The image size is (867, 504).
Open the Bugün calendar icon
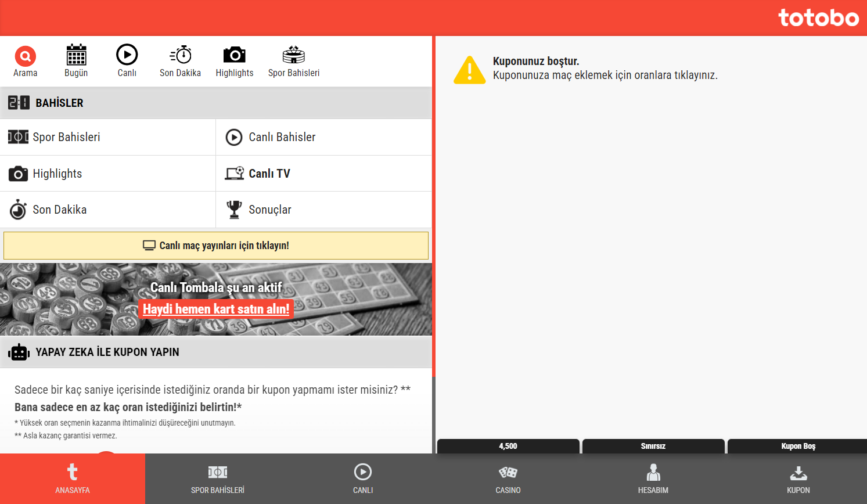click(x=76, y=55)
